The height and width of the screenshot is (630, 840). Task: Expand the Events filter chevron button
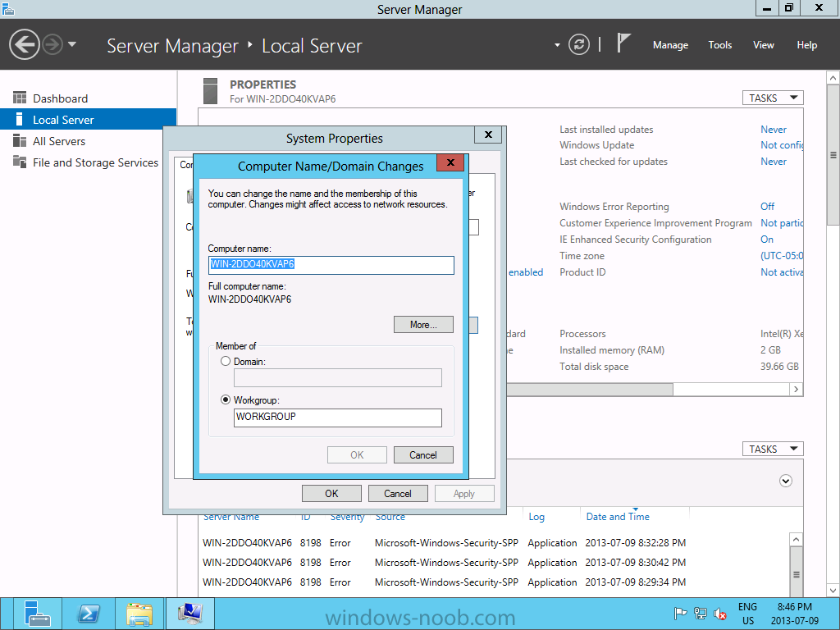[785, 481]
